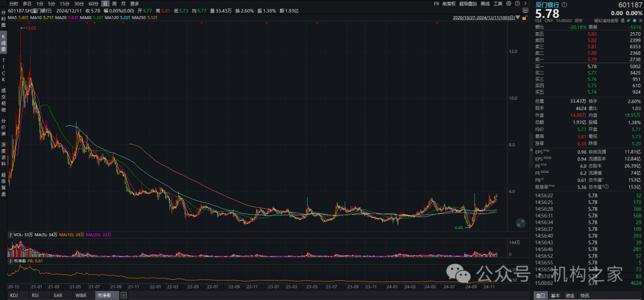The image size is (644, 300).
Task: Open 超级叠加 overlay option
Action: click(468, 4)
